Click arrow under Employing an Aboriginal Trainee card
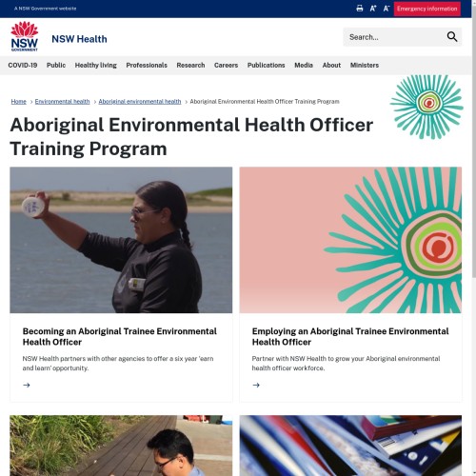The width and height of the screenshot is (476, 476). point(256,385)
